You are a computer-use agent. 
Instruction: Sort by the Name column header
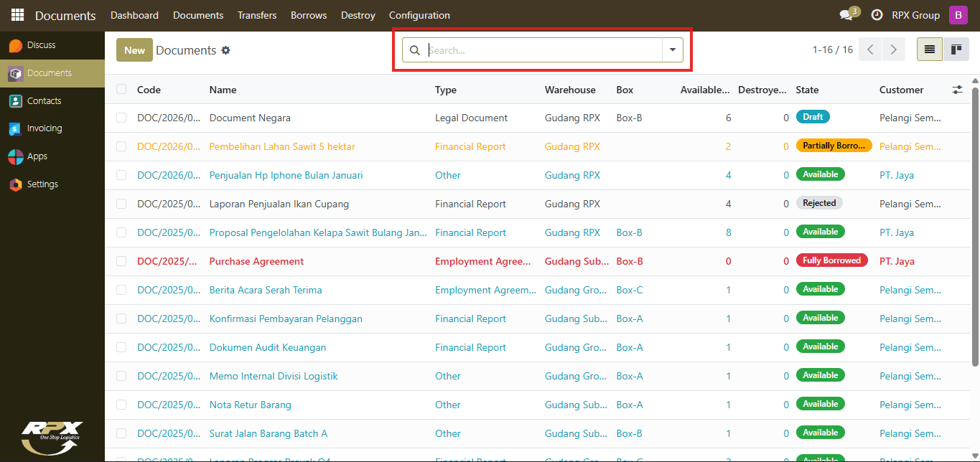point(223,90)
